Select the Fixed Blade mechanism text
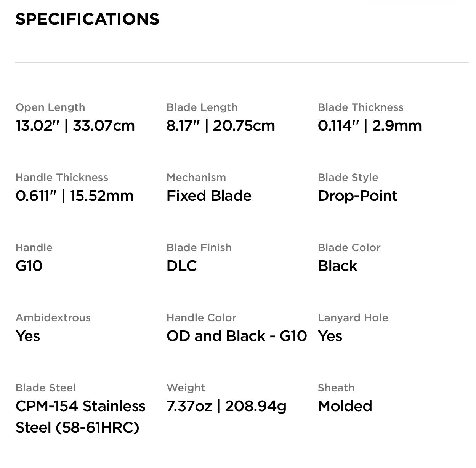The width and height of the screenshot is (476, 468). pyautogui.click(x=209, y=196)
